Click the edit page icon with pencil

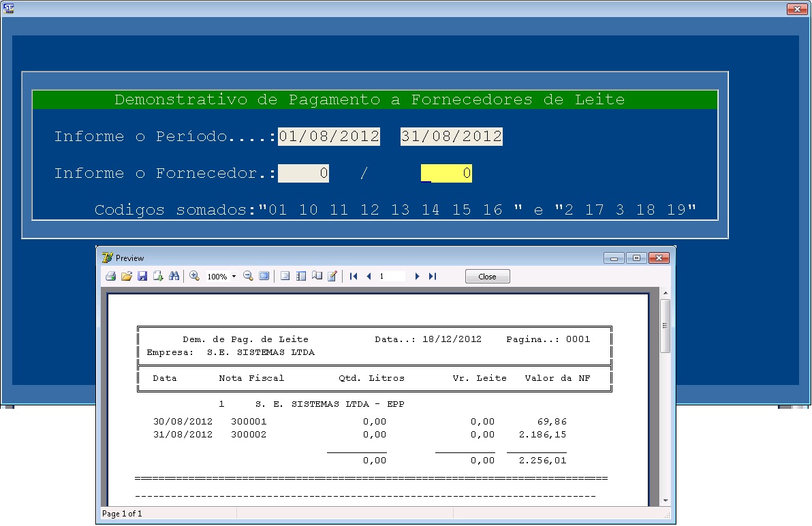(332, 277)
